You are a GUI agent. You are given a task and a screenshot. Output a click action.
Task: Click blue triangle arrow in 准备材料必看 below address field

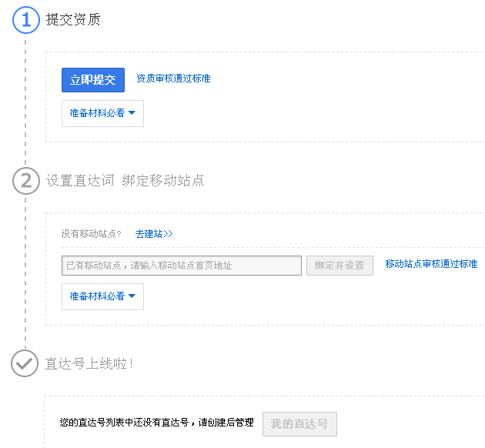coord(132,296)
